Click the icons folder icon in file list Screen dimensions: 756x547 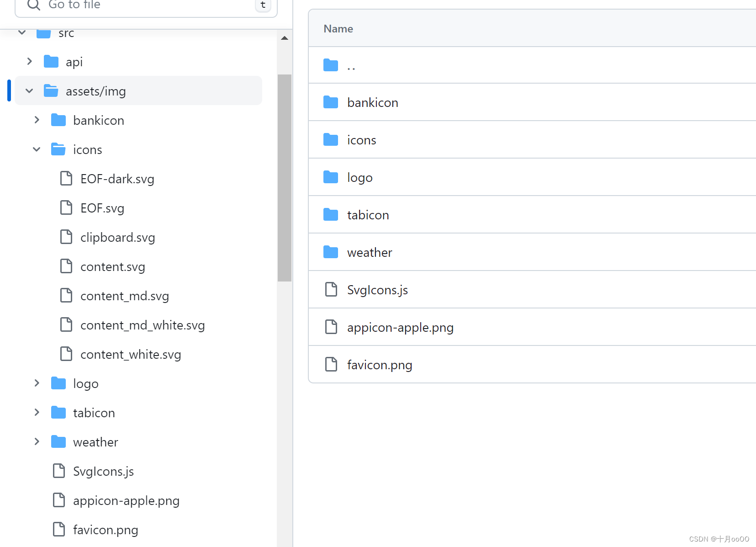click(331, 140)
